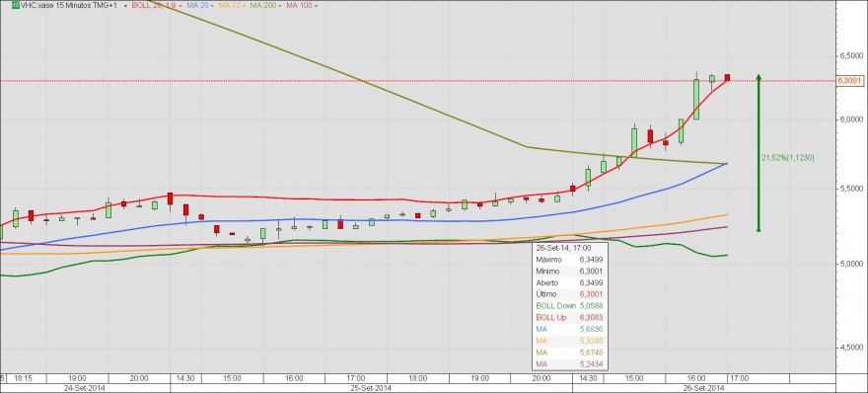Open the dropdown arrow after VHC:xase 15 Minutos

(x=125, y=6)
